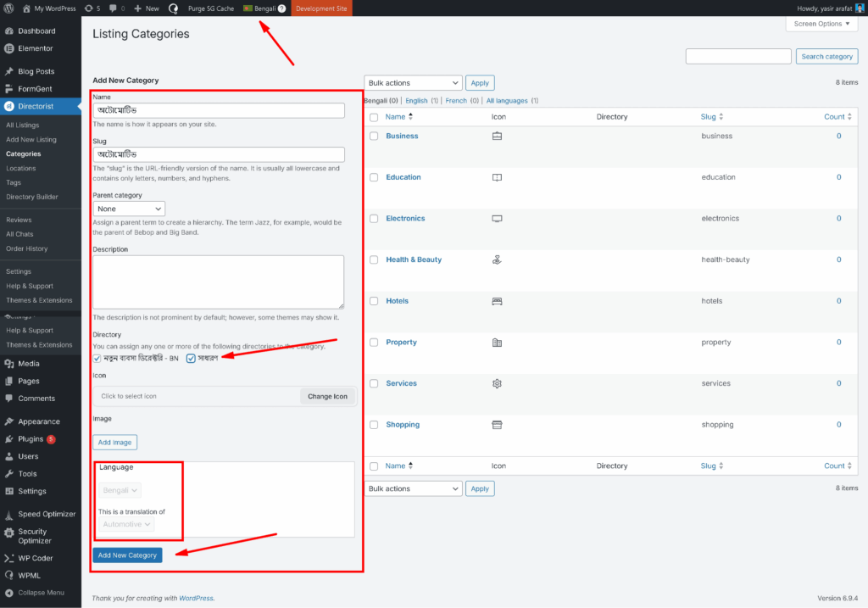
Task: Click the WordPress logo in admin bar
Action: point(8,8)
